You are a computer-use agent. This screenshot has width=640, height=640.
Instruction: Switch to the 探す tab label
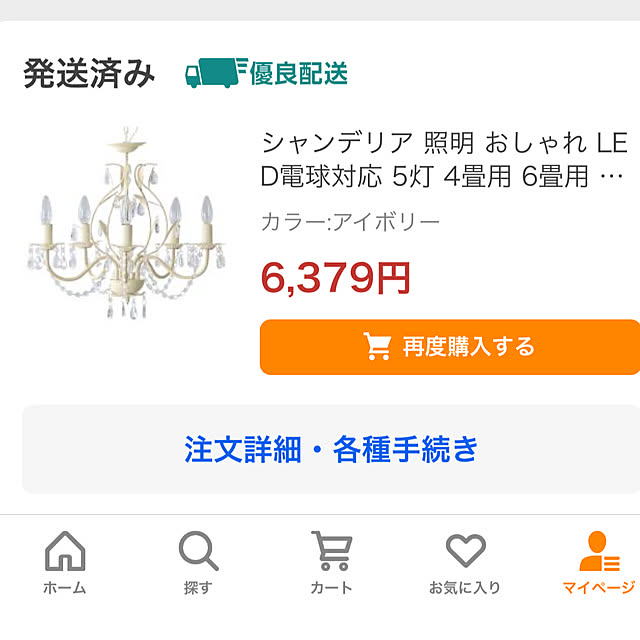click(198, 588)
